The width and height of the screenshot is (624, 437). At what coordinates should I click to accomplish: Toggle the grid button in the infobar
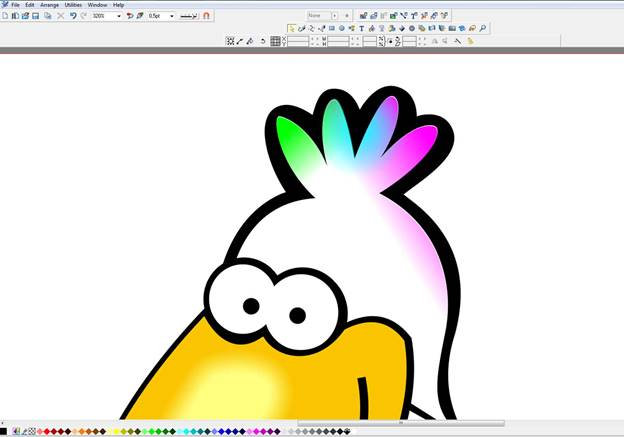point(275,41)
